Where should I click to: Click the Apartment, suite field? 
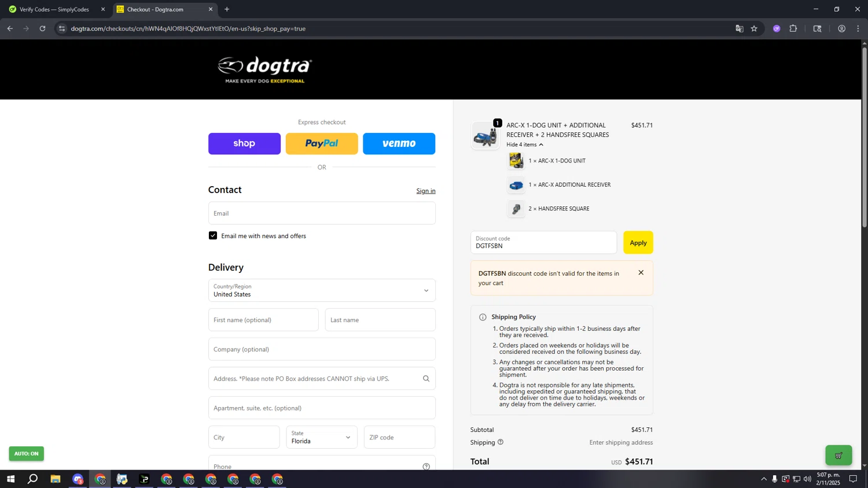[322, 408]
